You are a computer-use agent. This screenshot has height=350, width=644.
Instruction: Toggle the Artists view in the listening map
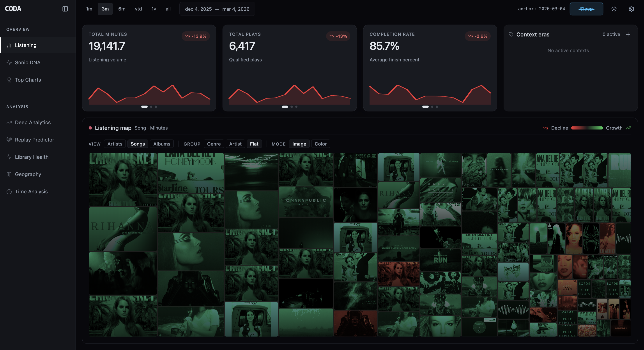click(115, 144)
